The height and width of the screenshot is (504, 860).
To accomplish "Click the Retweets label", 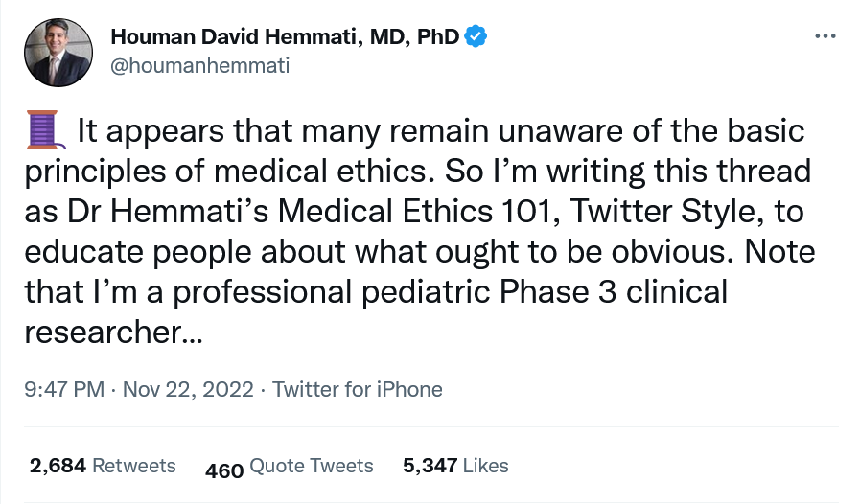I will coord(134,466).
